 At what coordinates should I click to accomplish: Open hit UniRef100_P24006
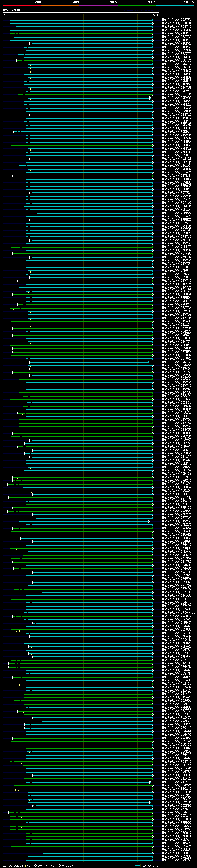pos(177,365)
